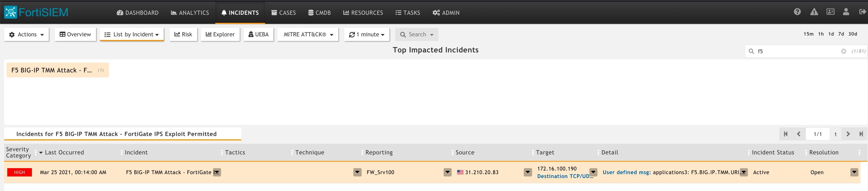Set time range to 7d

[841, 34]
